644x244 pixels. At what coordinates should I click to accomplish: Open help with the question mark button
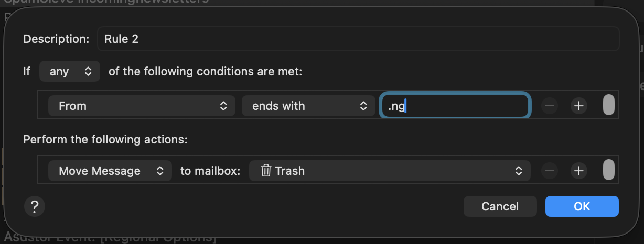click(35, 206)
